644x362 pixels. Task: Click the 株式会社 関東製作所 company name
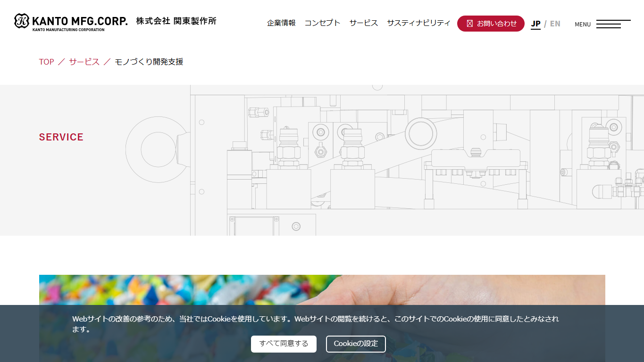pos(176,21)
